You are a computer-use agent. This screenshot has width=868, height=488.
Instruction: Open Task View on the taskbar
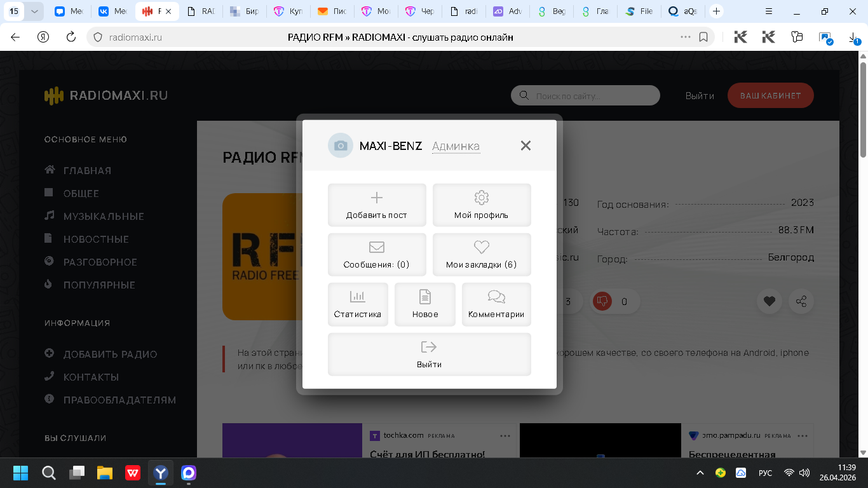click(x=77, y=473)
